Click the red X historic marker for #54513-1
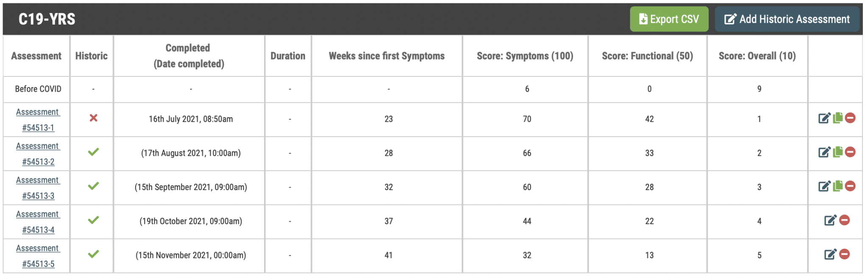 pos(94,118)
